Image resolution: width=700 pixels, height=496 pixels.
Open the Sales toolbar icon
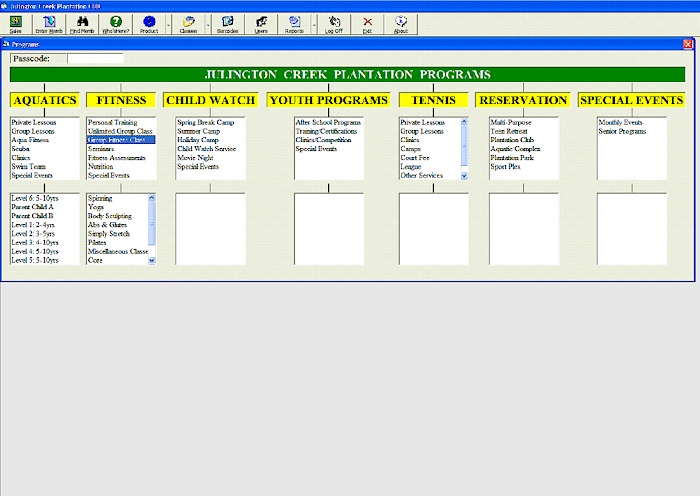click(16, 24)
